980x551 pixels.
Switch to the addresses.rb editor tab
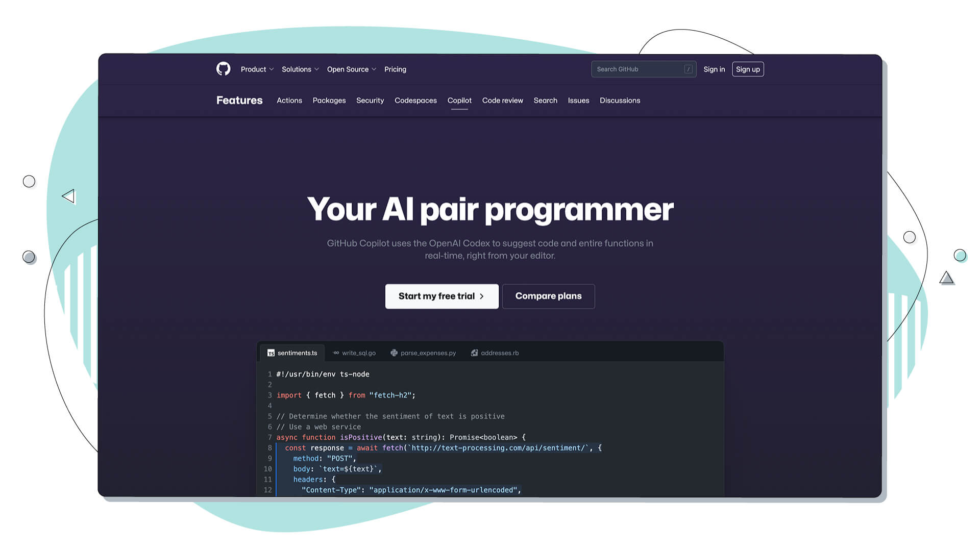pos(495,353)
